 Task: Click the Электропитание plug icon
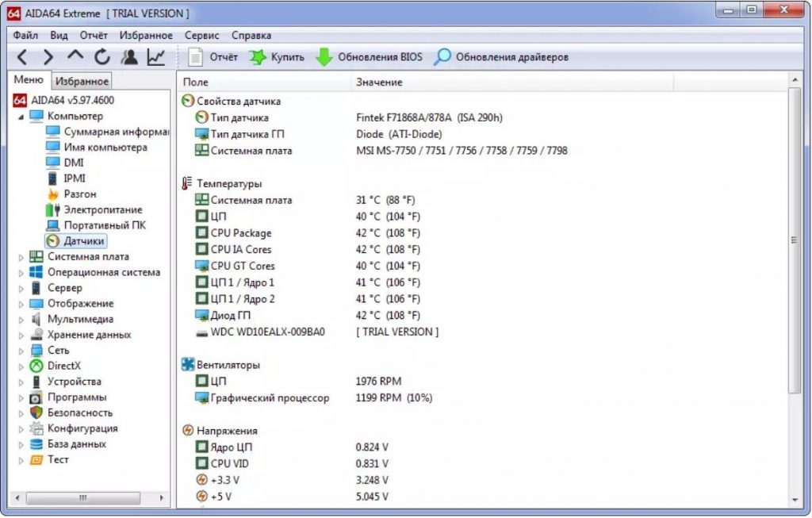pos(53,209)
